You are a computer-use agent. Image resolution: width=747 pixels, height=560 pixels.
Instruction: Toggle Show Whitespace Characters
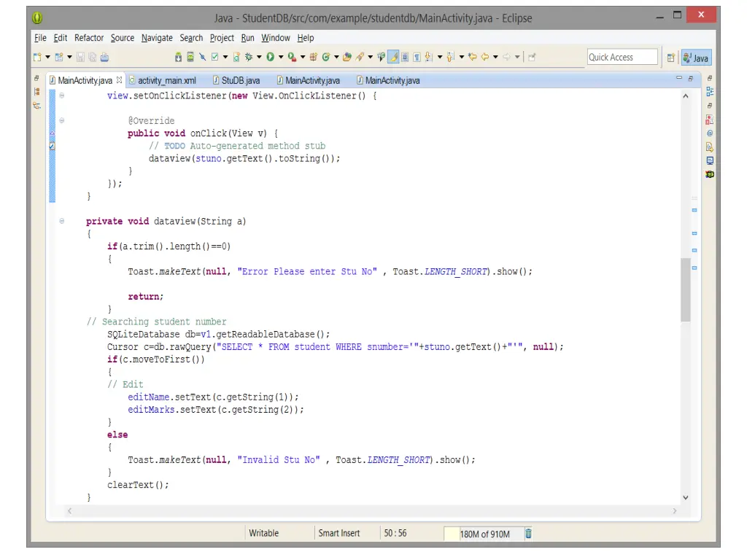(417, 57)
